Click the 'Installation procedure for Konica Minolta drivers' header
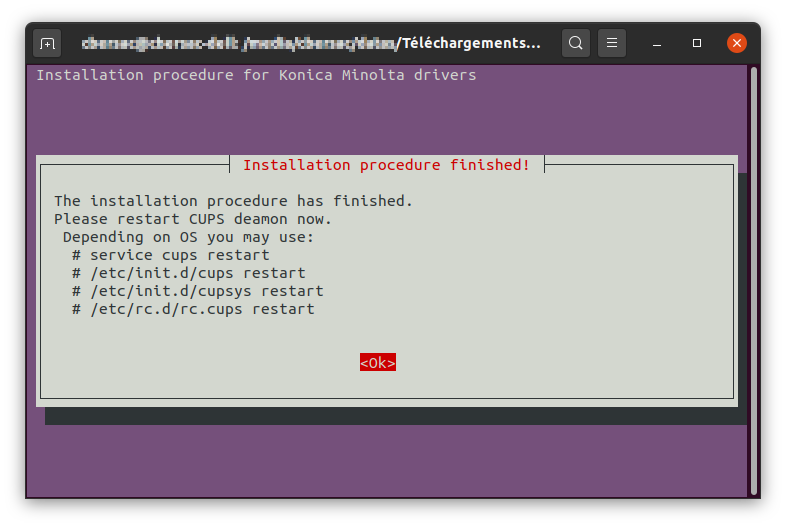 (256, 75)
